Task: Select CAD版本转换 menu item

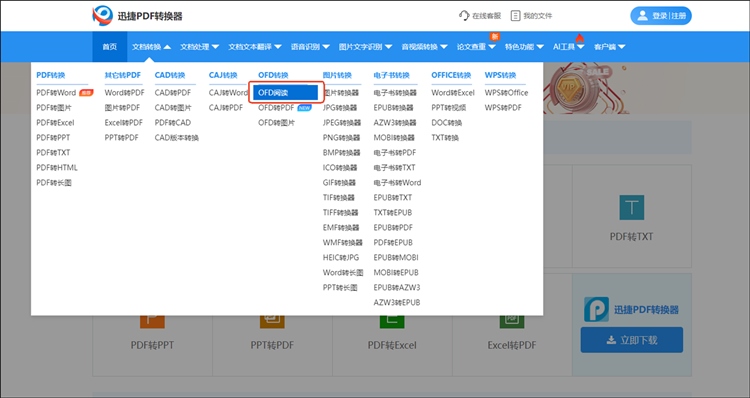Action: [177, 138]
